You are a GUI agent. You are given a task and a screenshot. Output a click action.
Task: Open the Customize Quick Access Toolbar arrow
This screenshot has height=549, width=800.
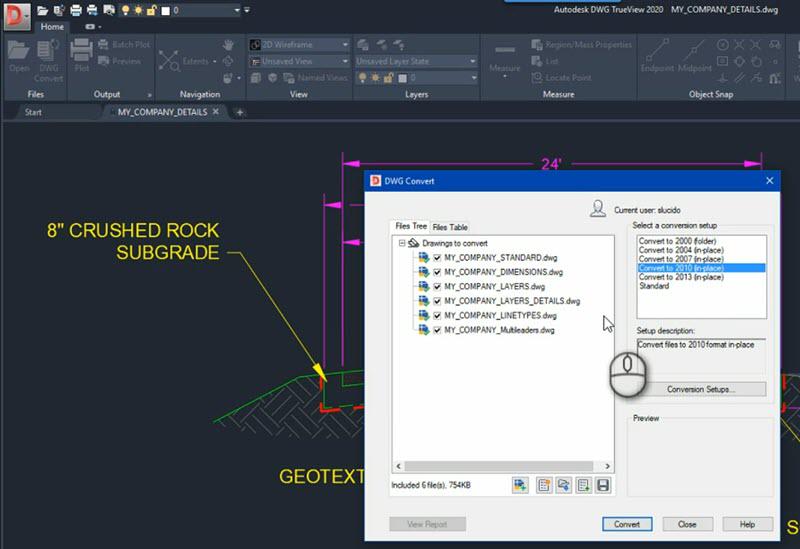point(247,10)
